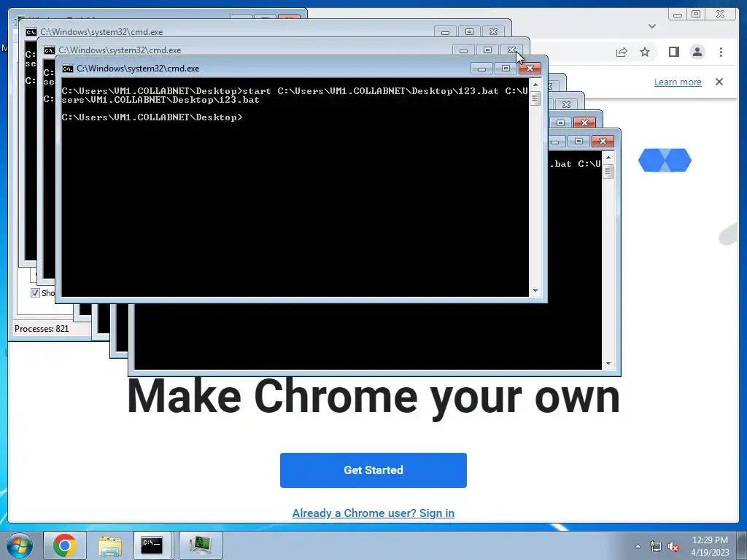Click the date 4/19/2023 in tray
This screenshot has height=560, width=747.
pos(710,553)
